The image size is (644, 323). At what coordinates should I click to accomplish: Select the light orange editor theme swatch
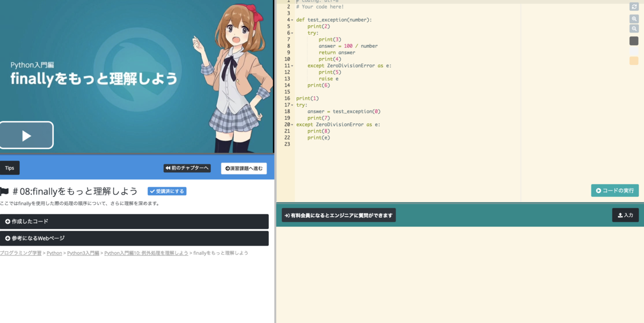click(634, 61)
